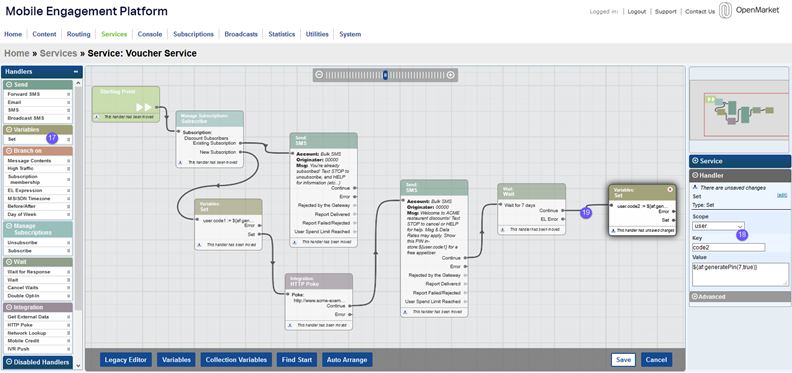Select the Double Opt-In handler item
This screenshot has height=373, width=792.
click(38, 296)
